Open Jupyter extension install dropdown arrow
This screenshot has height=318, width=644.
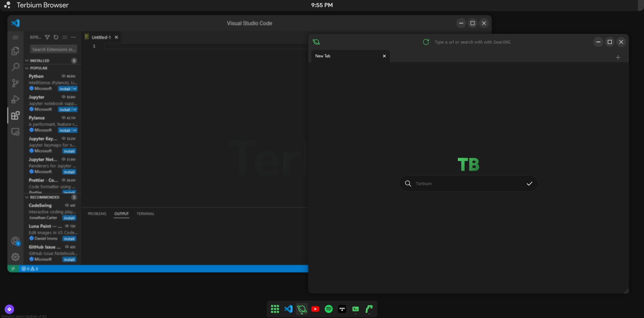point(75,110)
